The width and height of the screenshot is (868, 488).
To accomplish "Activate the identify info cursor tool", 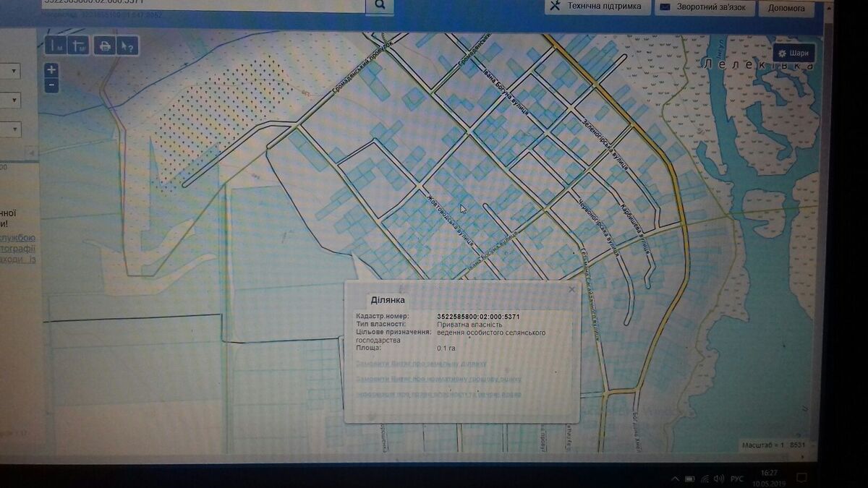I will coord(127,46).
